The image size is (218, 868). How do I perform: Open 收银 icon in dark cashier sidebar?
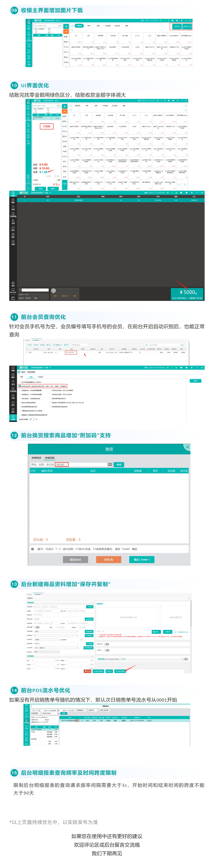13,194
